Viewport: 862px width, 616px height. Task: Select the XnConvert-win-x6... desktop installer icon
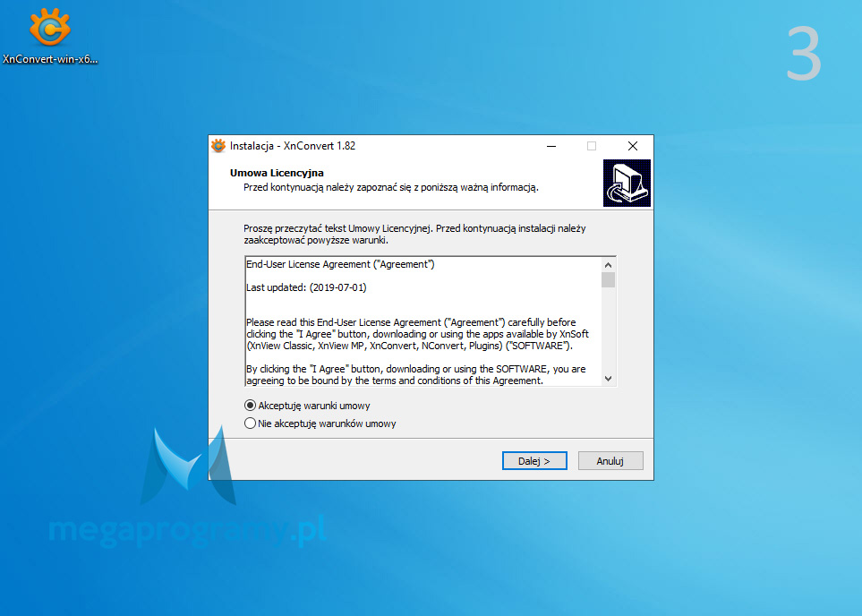[x=50, y=35]
